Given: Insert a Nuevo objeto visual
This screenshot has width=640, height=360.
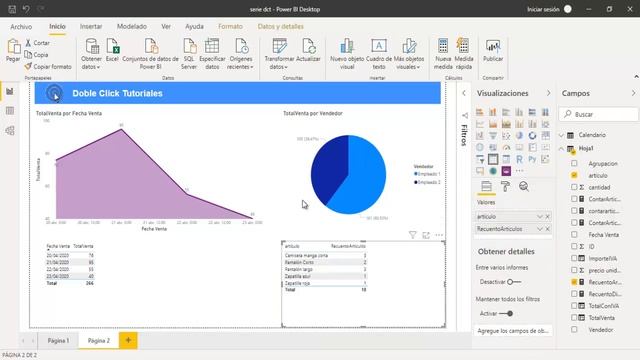Looking at the screenshot, I should [347, 54].
